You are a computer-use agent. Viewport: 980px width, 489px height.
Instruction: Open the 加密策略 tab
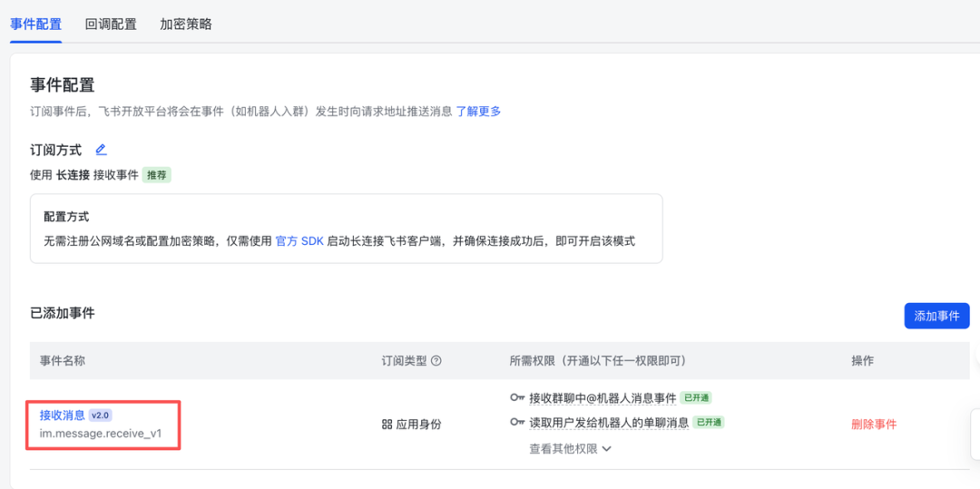186,24
